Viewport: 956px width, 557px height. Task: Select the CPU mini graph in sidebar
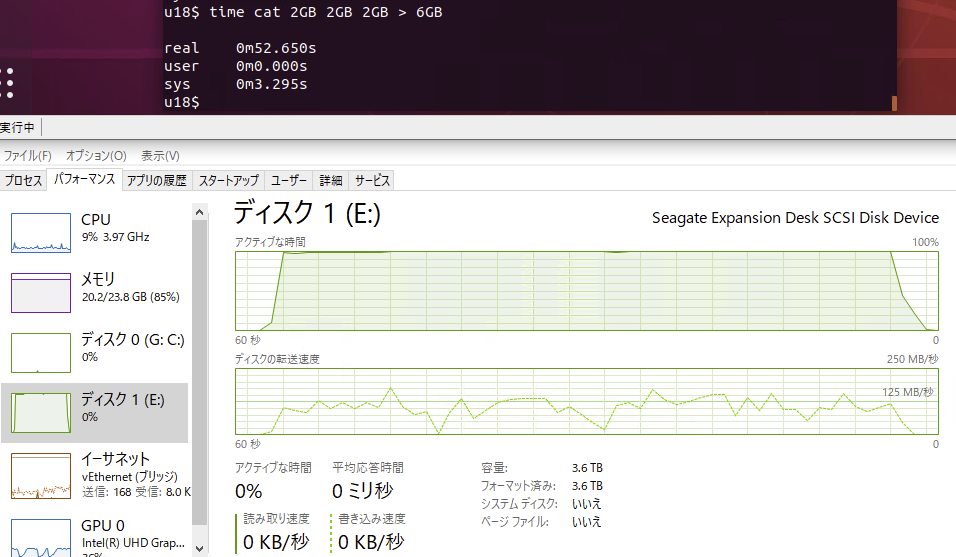point(40,232)
